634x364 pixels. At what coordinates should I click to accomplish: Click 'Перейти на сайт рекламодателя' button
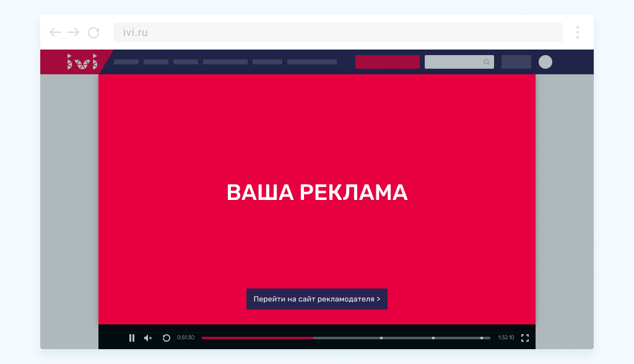317,299
